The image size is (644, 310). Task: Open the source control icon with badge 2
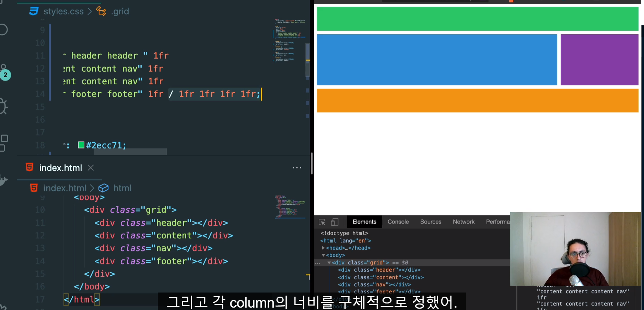click(5, 73)
